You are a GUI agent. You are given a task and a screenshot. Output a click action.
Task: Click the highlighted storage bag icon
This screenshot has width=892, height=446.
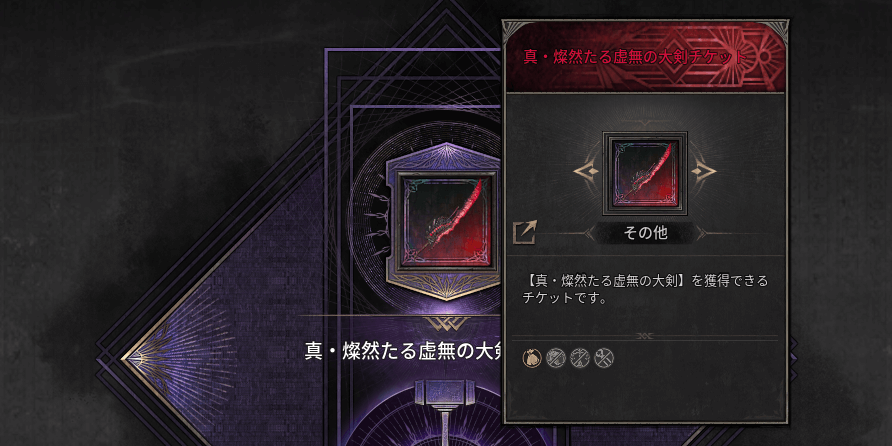[531, 357]
